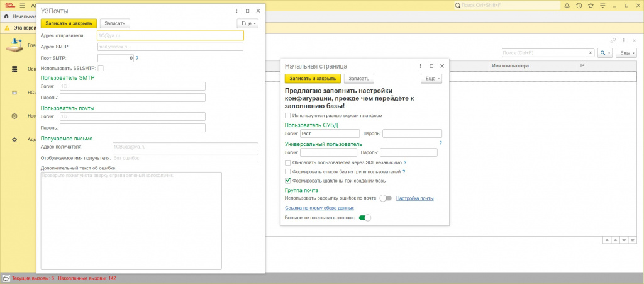Click the yellow warning triangle icon
The image size is (644, 284).
pyautogui.click(x=7, y=28)
